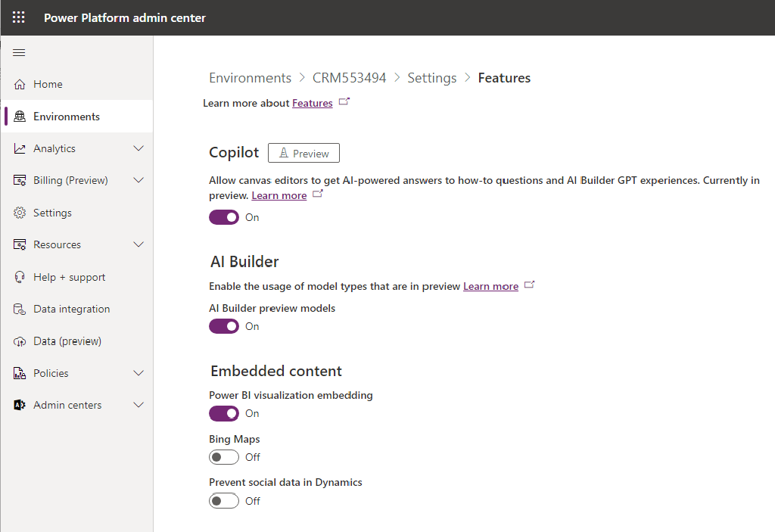
Task: Open the Admin centers dropdown
Action: coord(139,405)
